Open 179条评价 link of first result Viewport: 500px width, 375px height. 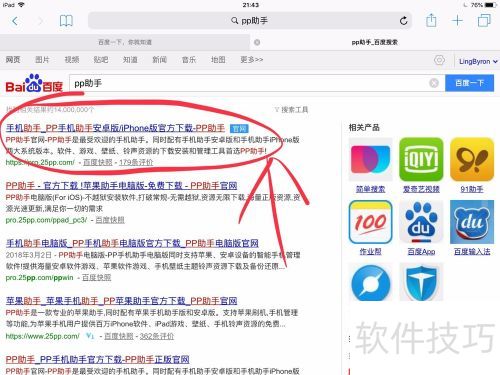click(136, 162)
